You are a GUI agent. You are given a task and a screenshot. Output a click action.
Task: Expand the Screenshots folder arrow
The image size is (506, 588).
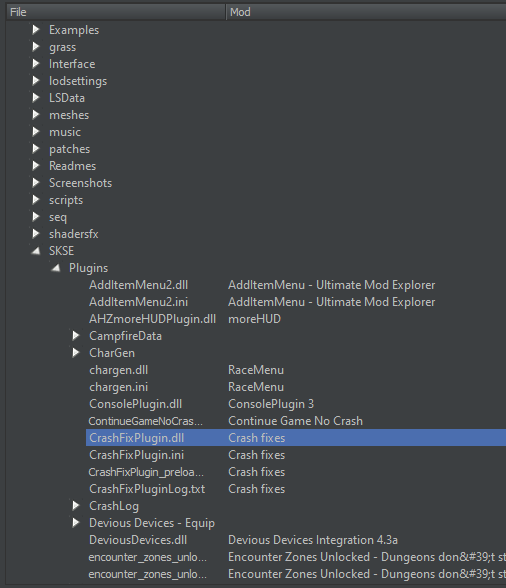(x=36, y=183)
